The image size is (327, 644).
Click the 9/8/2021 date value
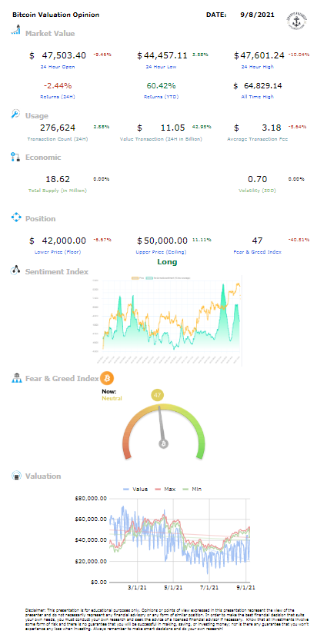click(x=257, y=15)
